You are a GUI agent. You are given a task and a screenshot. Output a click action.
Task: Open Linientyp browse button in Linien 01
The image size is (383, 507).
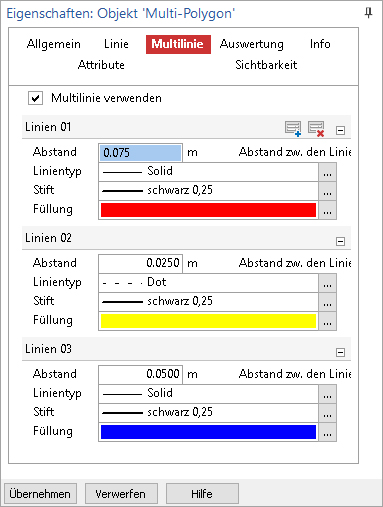[327, 172]
